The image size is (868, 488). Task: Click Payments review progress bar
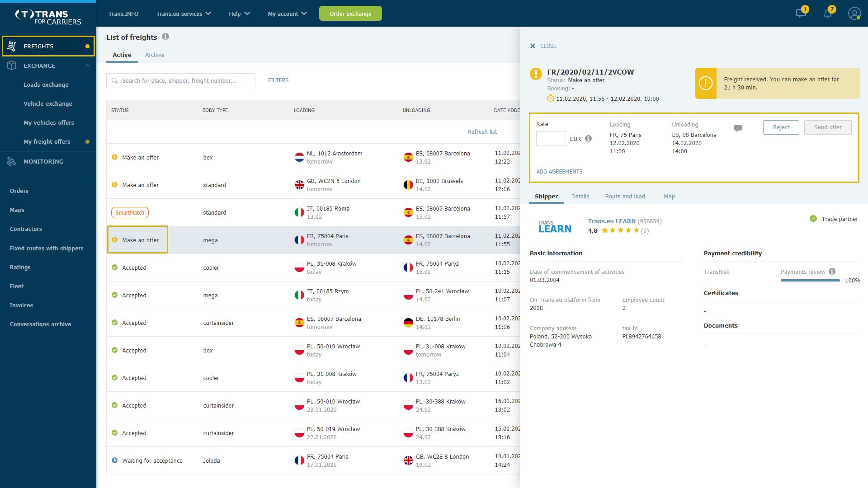[810, 281]
